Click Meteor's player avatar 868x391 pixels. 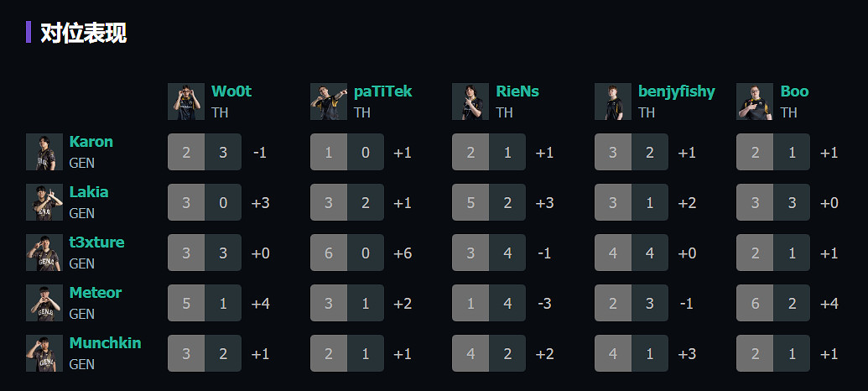[x=44, y=303]
